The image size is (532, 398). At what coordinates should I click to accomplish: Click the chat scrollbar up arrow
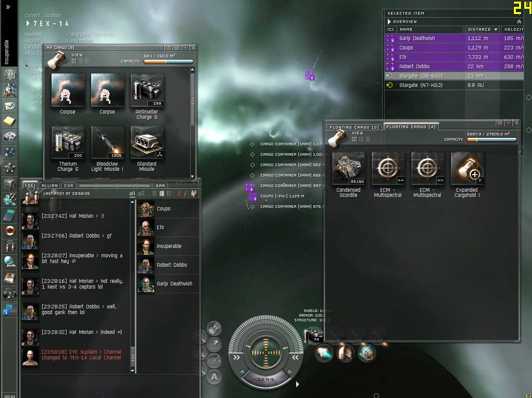(x=132, y=202)
